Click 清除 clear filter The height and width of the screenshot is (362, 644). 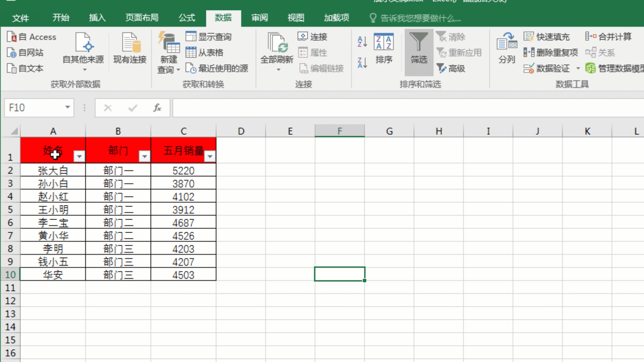click(x=450, y=37)
